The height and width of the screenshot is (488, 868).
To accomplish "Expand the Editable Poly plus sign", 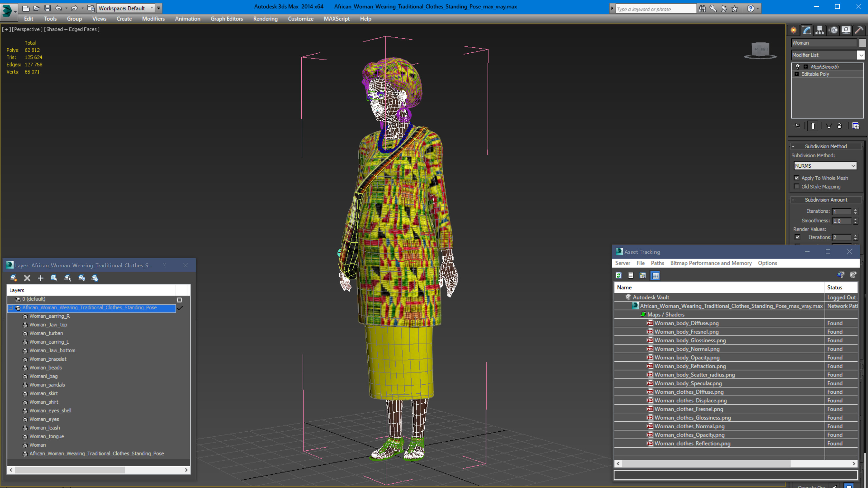I will click(x=797, y=74).
